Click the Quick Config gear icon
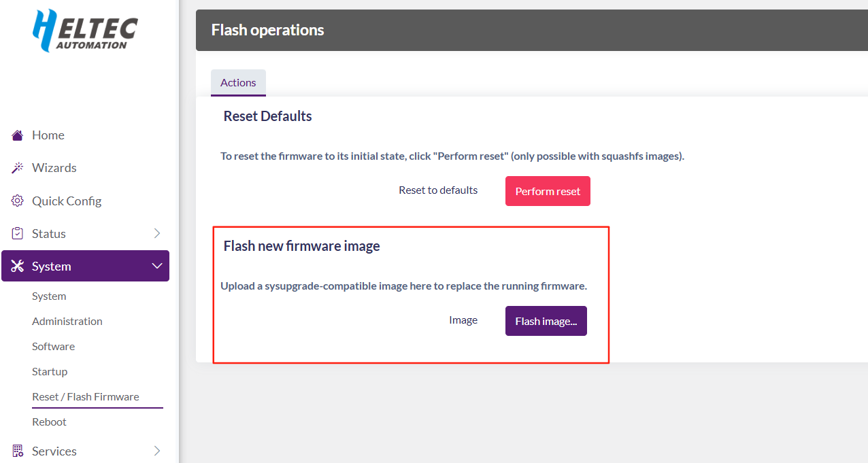 (18, 201)
